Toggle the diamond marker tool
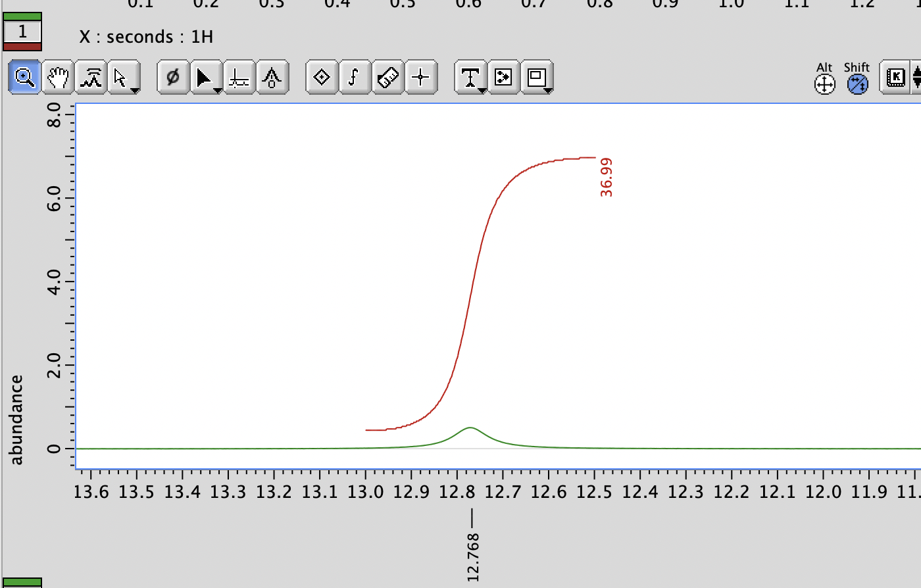 322,77
